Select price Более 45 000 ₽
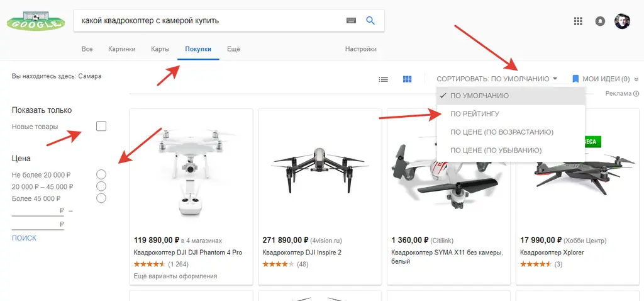Viewport: 644px width, 301px height. click(x=101, y=198)
